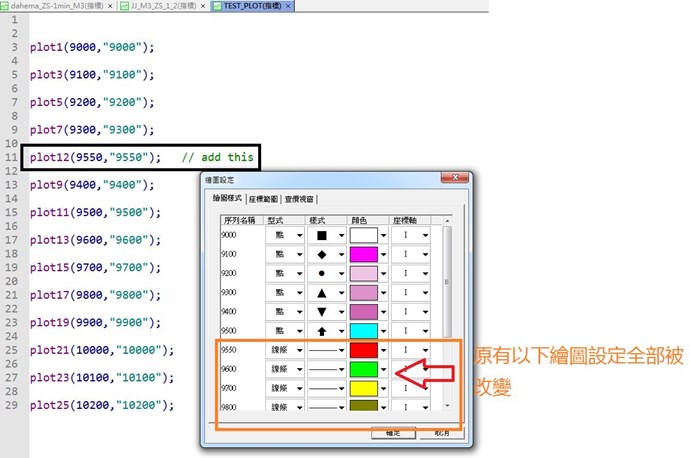Select the TEST_PLOT editor tab
Screen dimensions: 690x458
(x=252, y=6)
